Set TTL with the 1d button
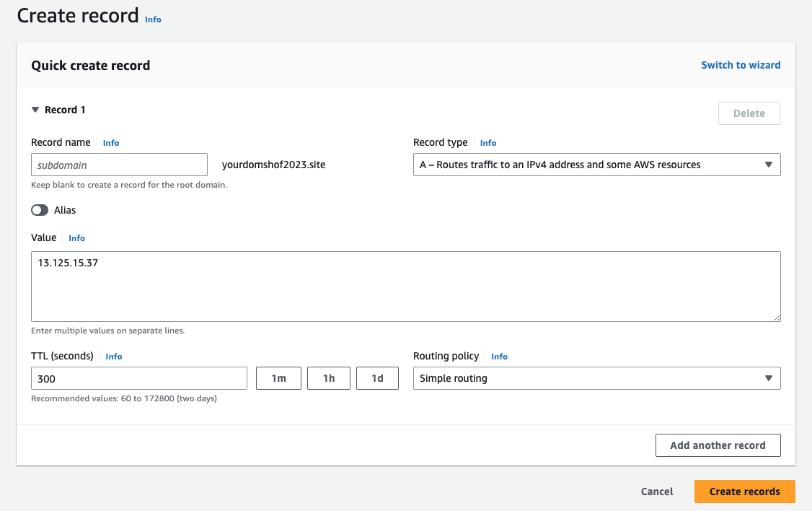Viewport: 812px width, 511px height. click(x=377, y=378)
